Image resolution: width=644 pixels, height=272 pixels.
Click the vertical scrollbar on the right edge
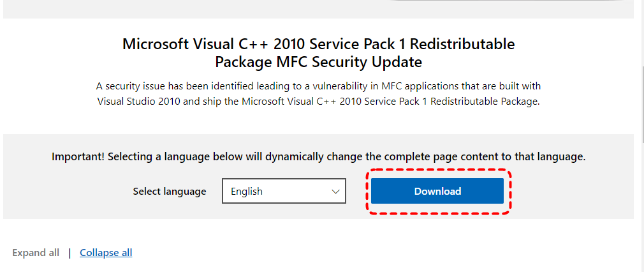click(x=639, y=128)
